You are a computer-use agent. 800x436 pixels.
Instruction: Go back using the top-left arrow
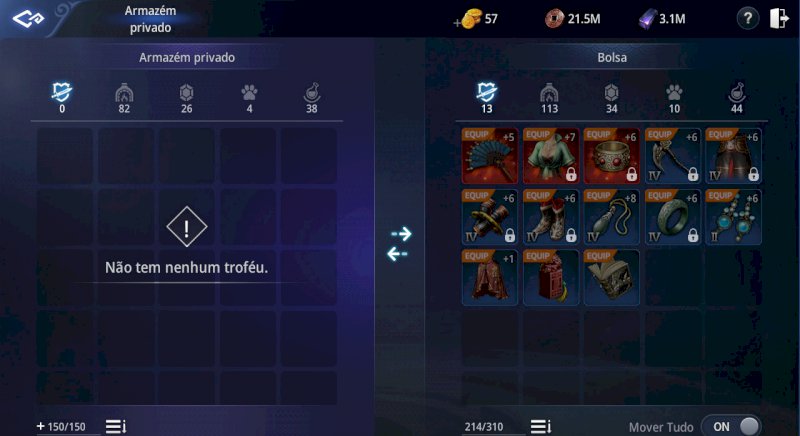pyautogui.click(x=28, y=19)
